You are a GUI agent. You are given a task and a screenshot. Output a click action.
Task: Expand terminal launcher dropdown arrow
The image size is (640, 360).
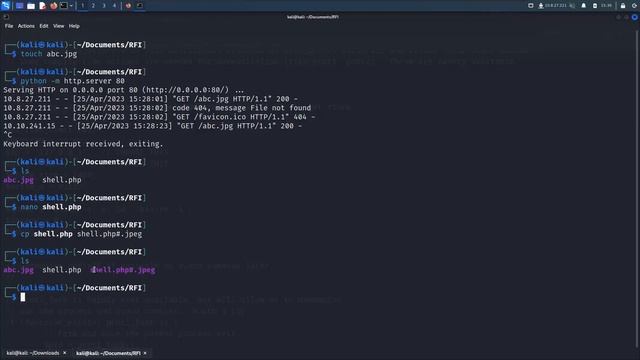(x=71, y=6)
